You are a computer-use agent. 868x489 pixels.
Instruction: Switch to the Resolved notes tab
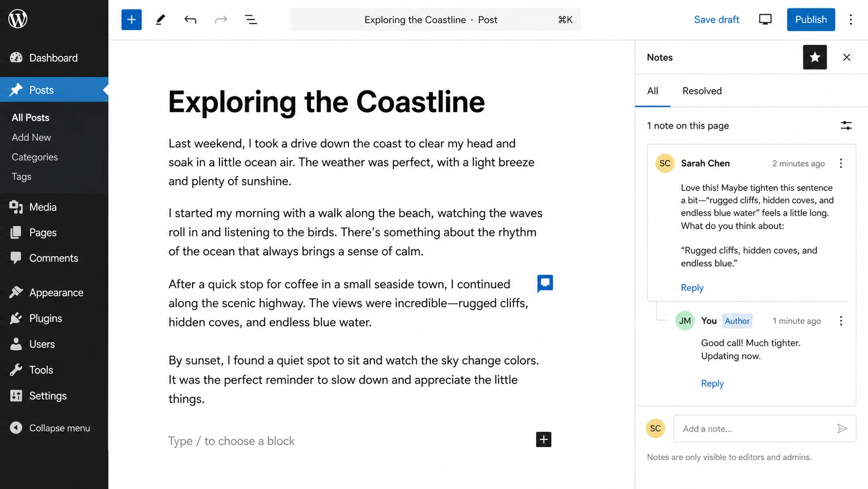pos(702,91)
